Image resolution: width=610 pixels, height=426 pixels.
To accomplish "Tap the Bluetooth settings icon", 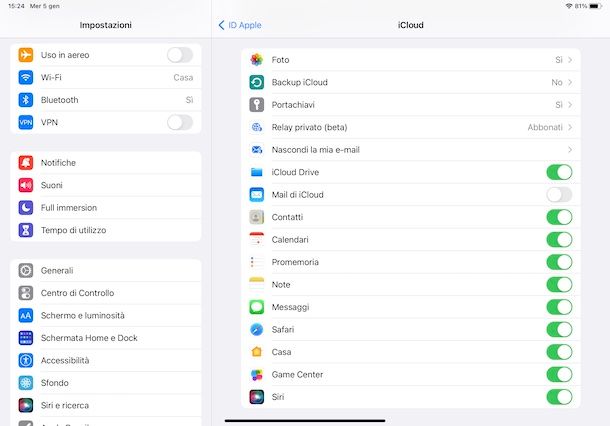I will coord(26,100).
